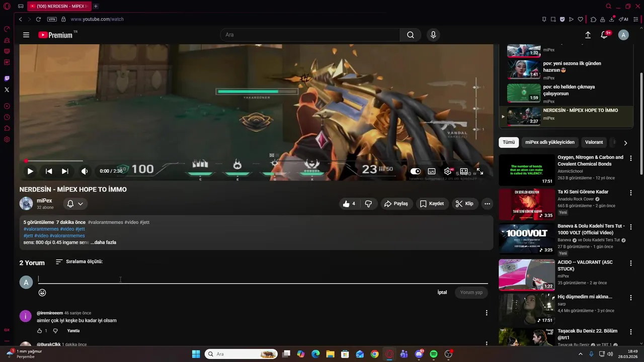Viewport: 644px width, 362px height.
Task: Open Spotify from the taskbar
Action: (x=434, y=354)
